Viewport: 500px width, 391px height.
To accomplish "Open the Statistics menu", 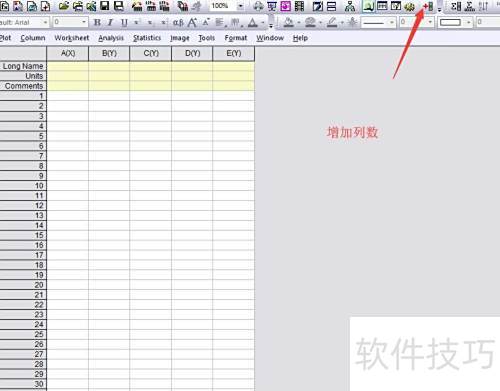I will (x=147, y=38).
